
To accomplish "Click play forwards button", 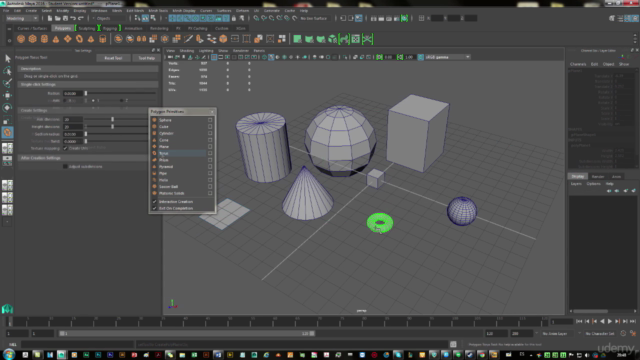I will (x=610, y=322).
